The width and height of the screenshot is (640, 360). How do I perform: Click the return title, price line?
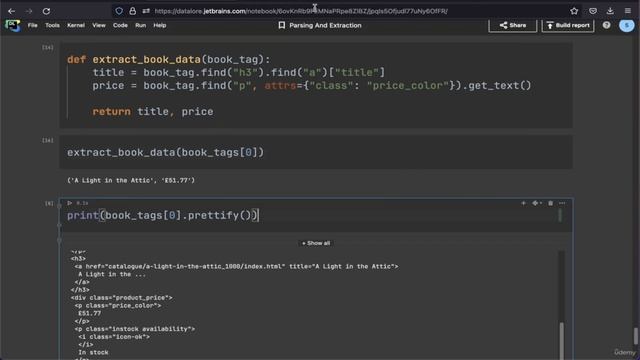point(153,111)
